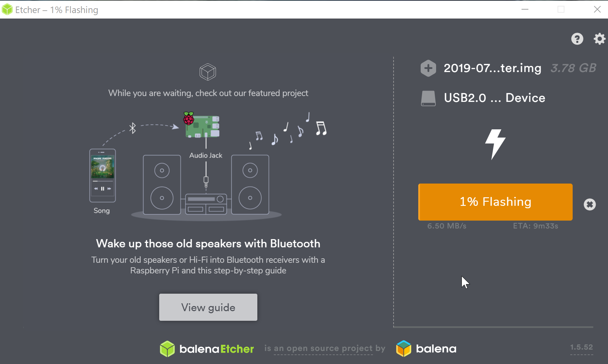Click the white lightning bolt flash icon
Image resolution: width=608 pixels, height=364 pixels.
(495, 144)
